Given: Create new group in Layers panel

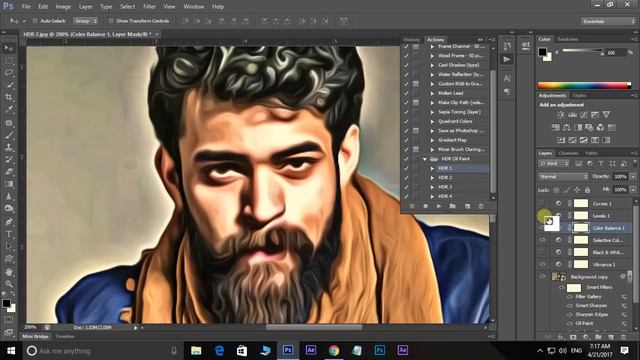Looking at the screenshot, I should (598, 337).
